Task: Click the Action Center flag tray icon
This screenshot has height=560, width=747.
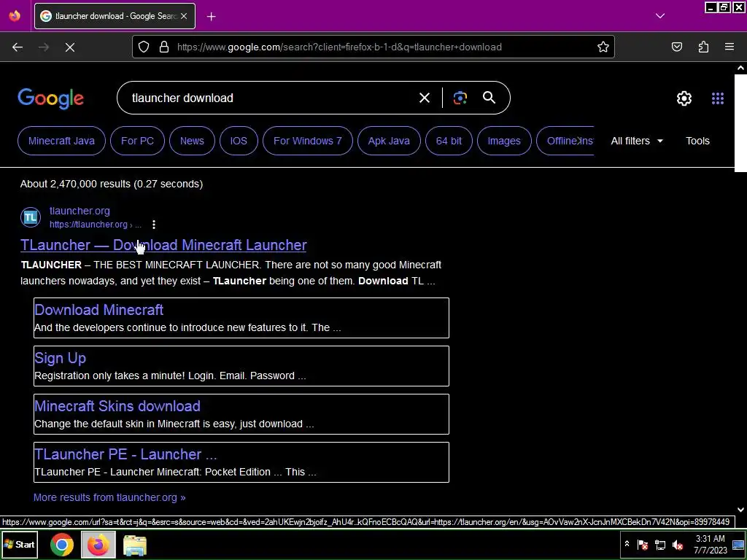Action: (x=643, y=545)
